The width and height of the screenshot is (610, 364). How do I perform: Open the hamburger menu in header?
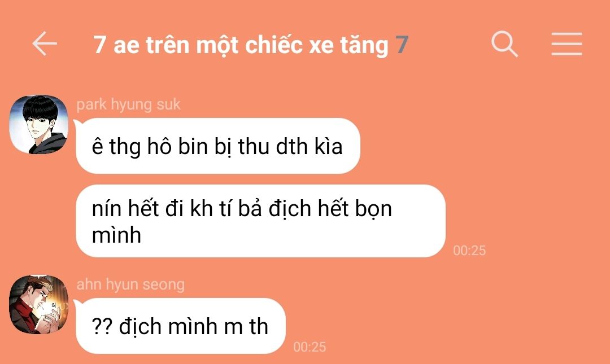click(567, 44)
